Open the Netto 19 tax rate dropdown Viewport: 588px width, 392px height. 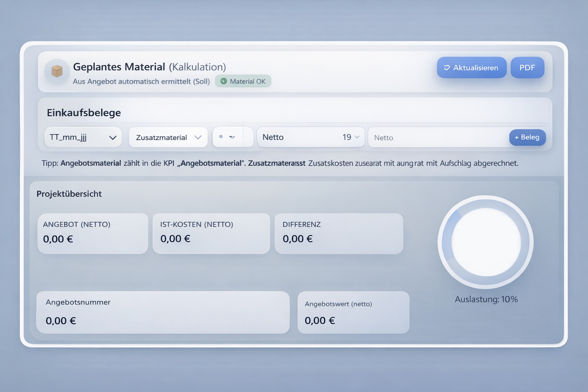pyautogui.click(x=310, y=137)
